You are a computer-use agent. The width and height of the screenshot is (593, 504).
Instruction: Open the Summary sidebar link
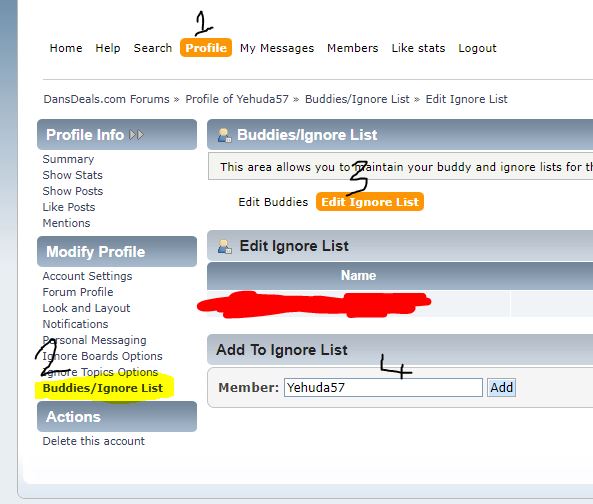(x=68, y=159)
